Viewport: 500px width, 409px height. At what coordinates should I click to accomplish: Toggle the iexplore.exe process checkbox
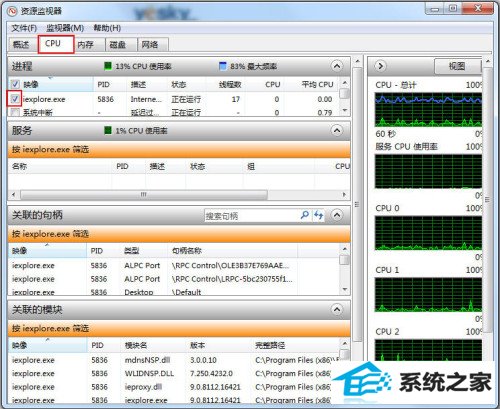tap(15, 99)
